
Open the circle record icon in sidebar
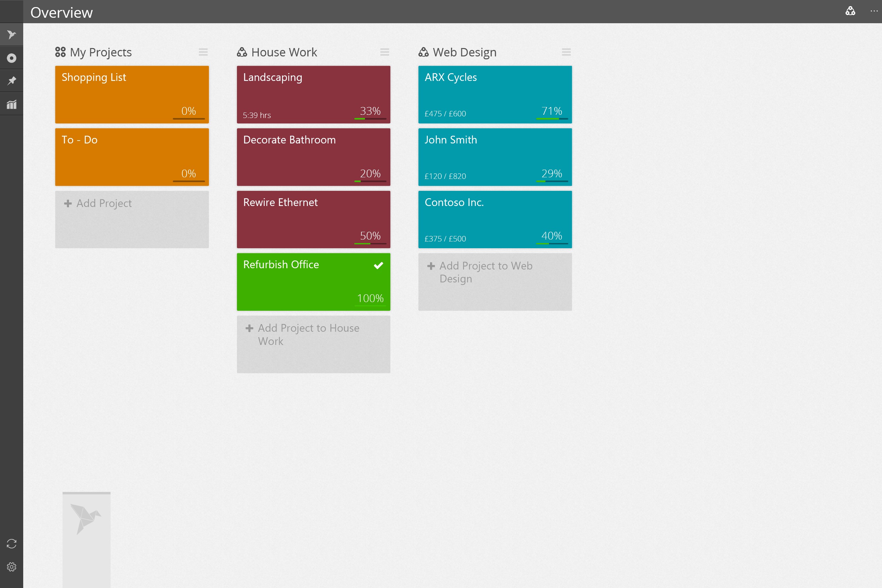click(11, 58)
